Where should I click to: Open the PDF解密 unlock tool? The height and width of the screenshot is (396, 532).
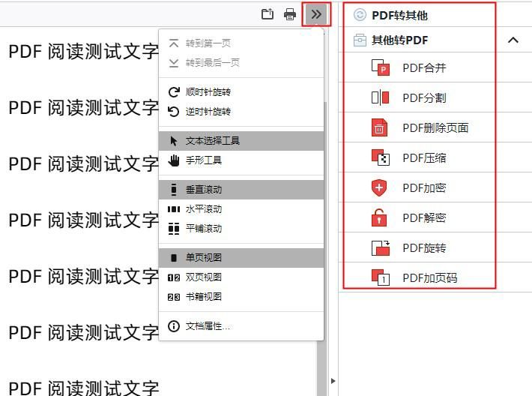[x=424, y=217]
